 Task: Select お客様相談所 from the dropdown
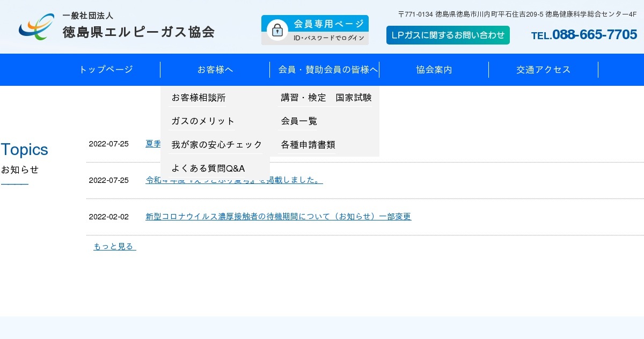pos(198,98)
